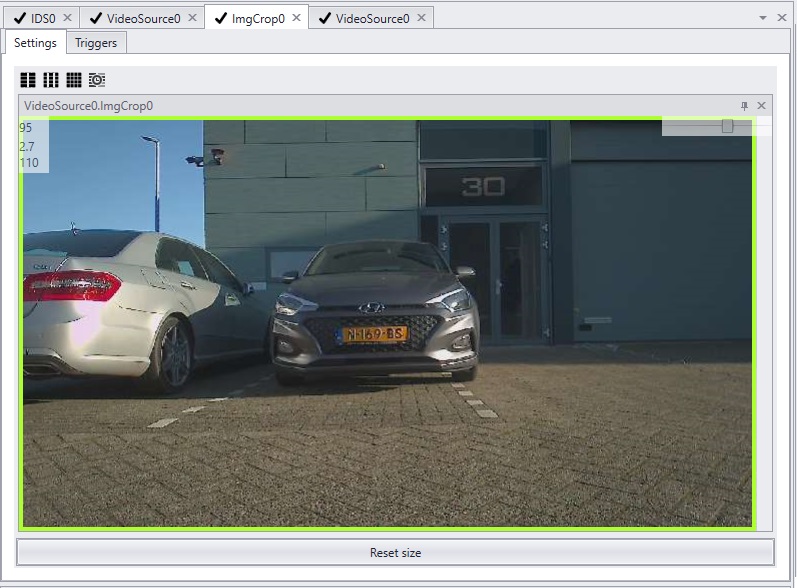Close the VideoSource0.ImgCrop0 viewer panel
This screenshot has width=797, height=588.
[761, 106]
